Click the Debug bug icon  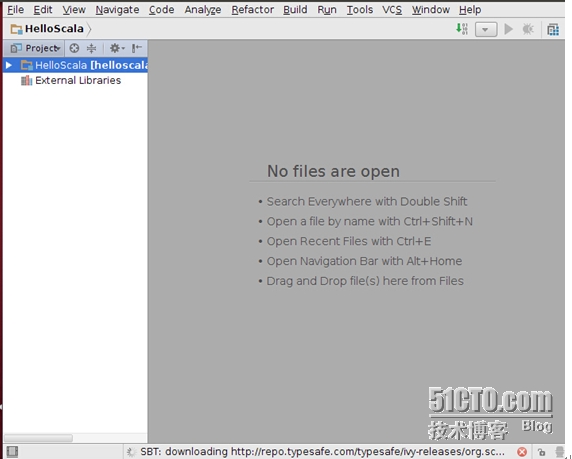[x=528, y=29]
